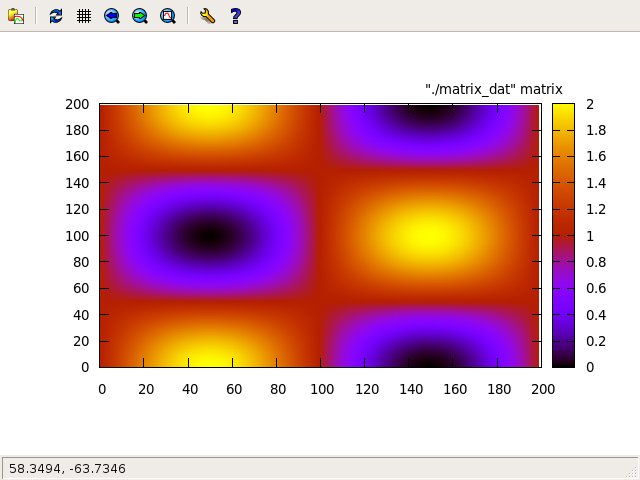Click the color bar label 1.8
Screen dimensions: 640x480
[x=596, y=130]
